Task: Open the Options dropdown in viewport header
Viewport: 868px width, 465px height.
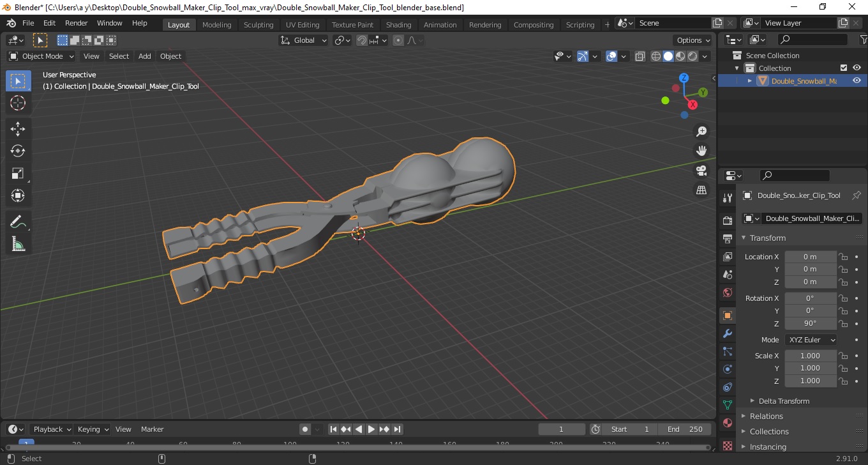Action: 694,40
